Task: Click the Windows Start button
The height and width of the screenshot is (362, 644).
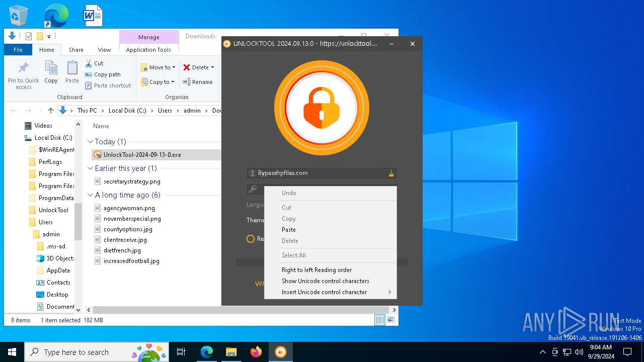Action: (x=12, y=352)
